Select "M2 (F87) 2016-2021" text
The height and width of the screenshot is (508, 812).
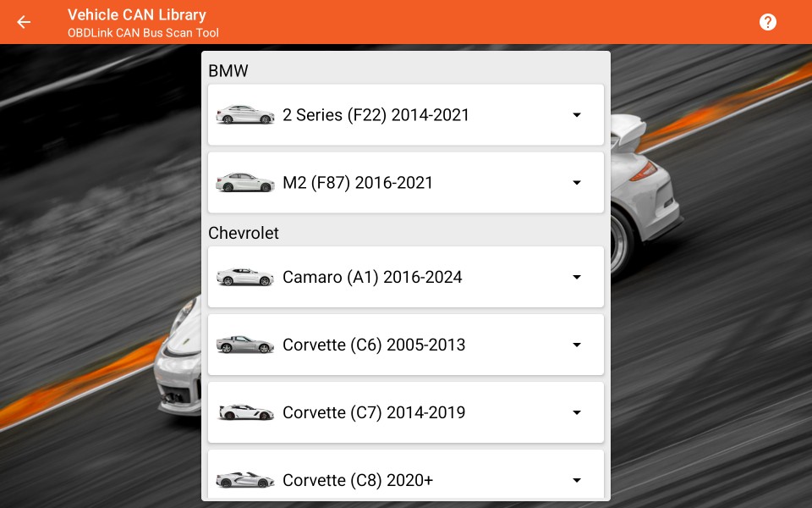[x=358, y=183]
